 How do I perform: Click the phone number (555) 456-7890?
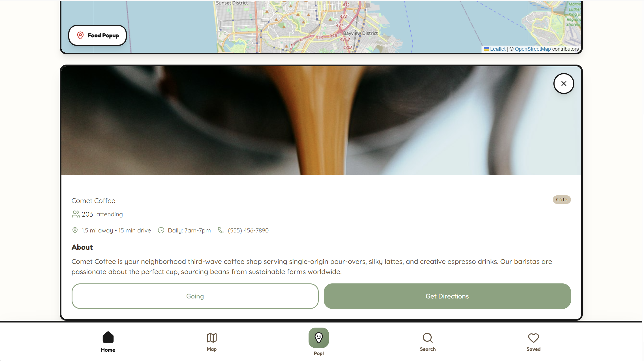tap(248, 230)
